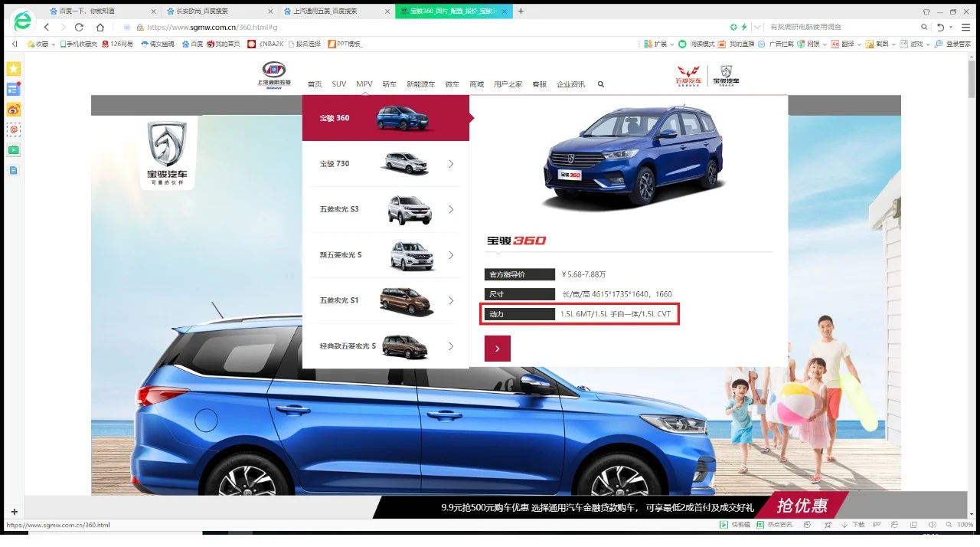The width and height of the screenshot is (980, 547).
Task: Open the 126网易 bookmark
Action: coord(117,44)
